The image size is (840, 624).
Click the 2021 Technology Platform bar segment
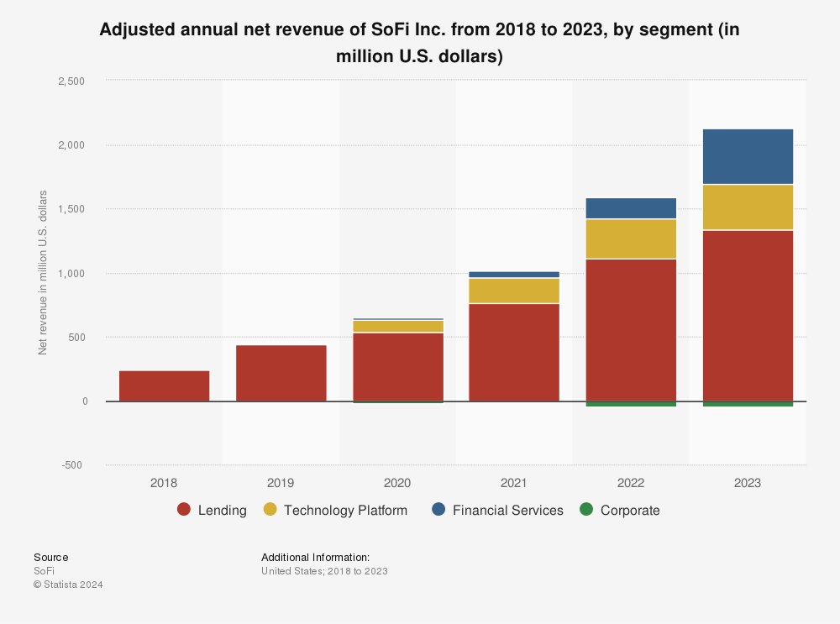pos(514,291)
